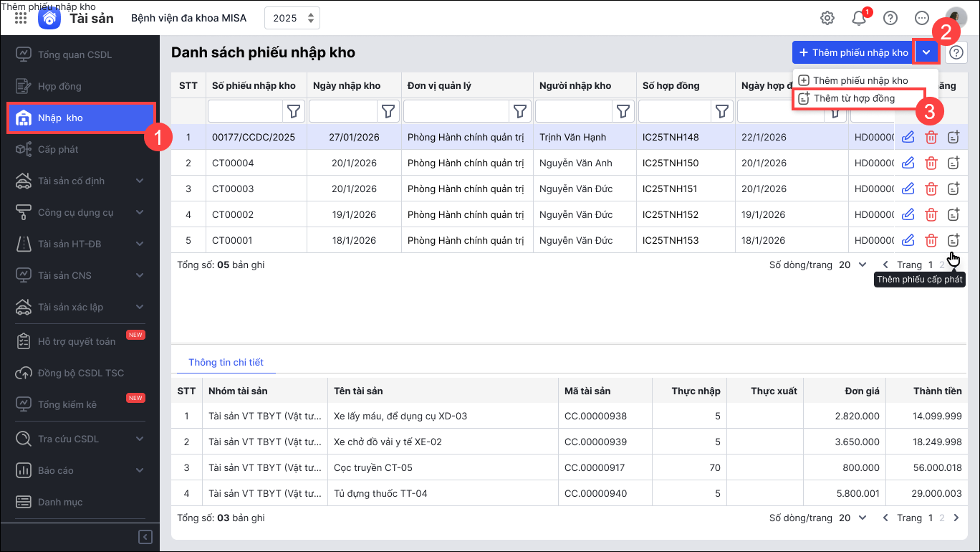
Task: Open the notifications bell
Action: pyautogui.click(x=859, y=18)
